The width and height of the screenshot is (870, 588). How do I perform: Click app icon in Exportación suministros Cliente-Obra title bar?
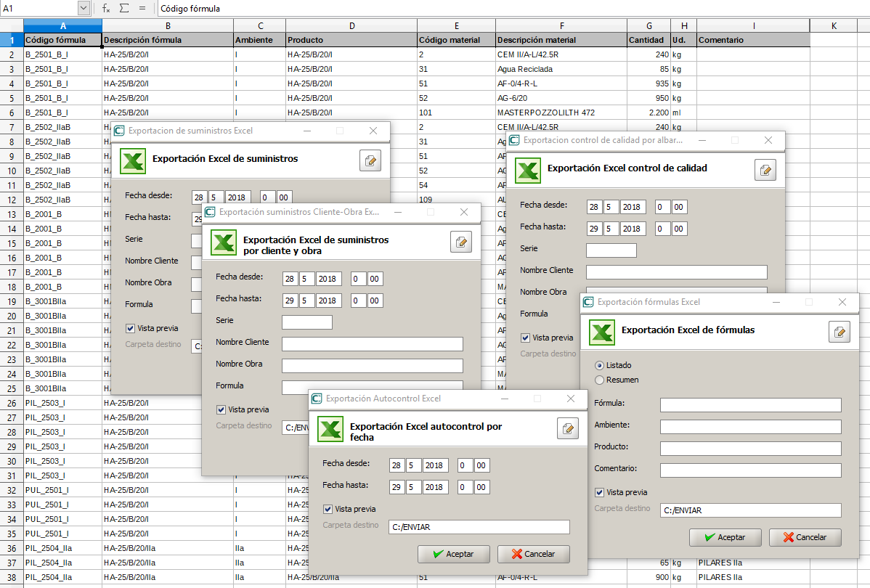coord(210,213)
